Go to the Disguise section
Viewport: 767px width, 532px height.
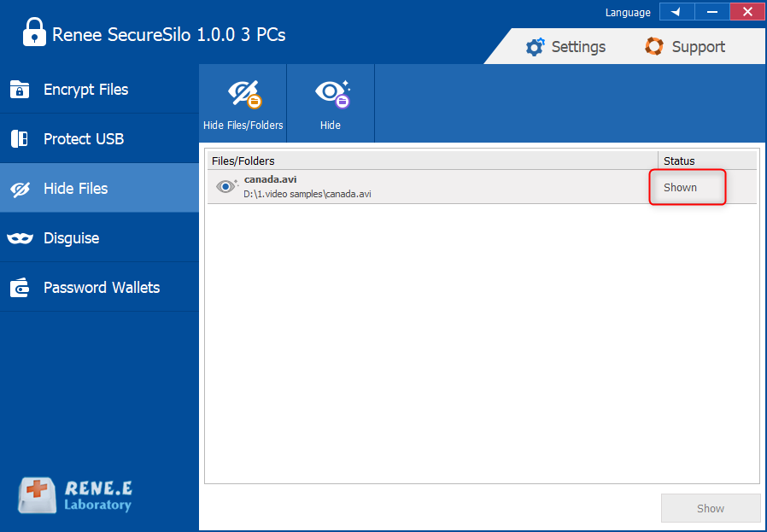(99, 237)
